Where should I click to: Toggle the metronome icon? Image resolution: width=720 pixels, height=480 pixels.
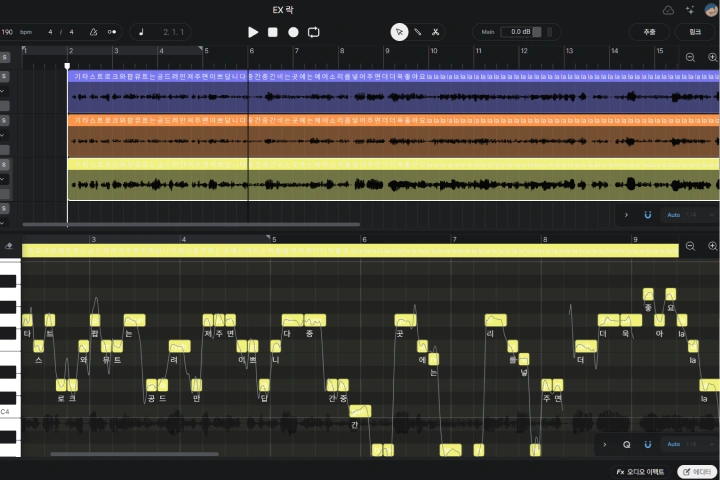coord(94,32)
